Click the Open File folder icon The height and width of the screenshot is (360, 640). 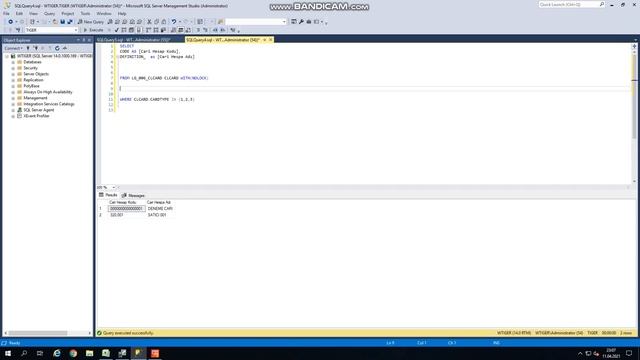[x=55, y=22]
